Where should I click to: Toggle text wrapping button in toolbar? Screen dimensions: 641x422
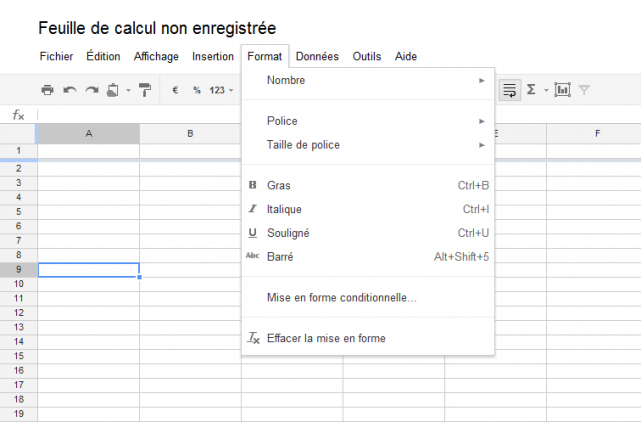pos(510,90)
